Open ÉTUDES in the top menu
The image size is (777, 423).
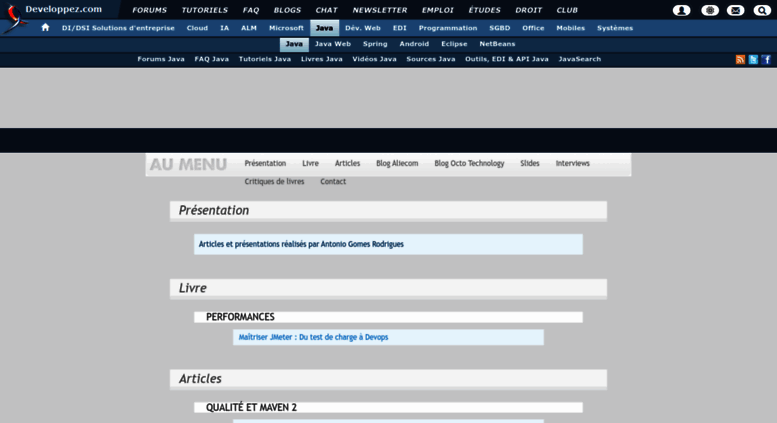tap(485, 10)
